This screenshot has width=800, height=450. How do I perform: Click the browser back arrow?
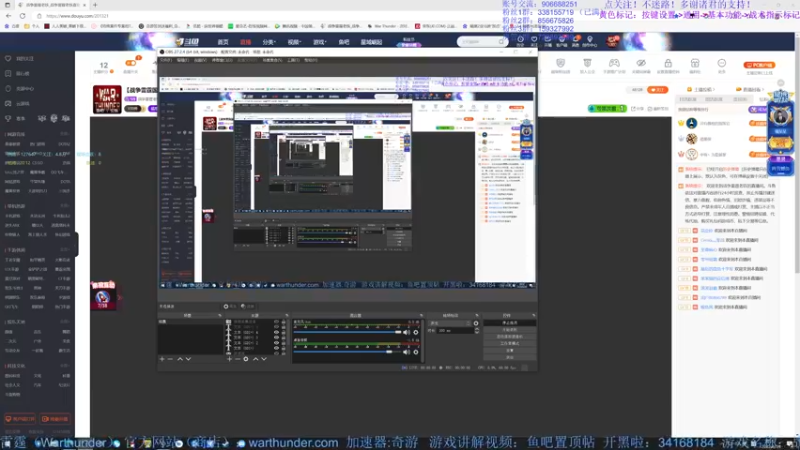8,16
